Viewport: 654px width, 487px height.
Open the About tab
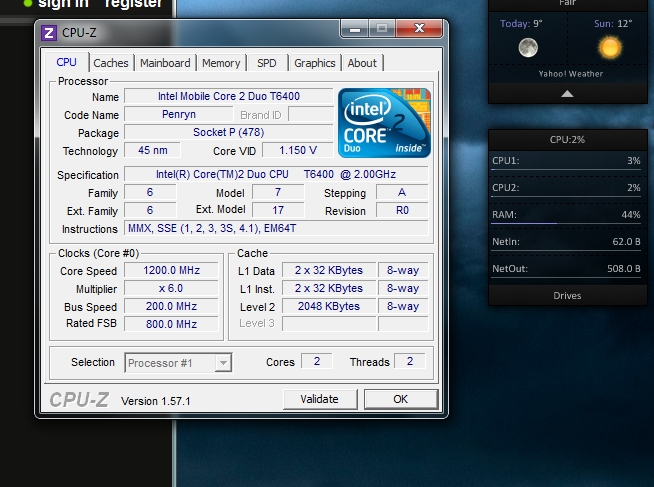coord(362,63)
